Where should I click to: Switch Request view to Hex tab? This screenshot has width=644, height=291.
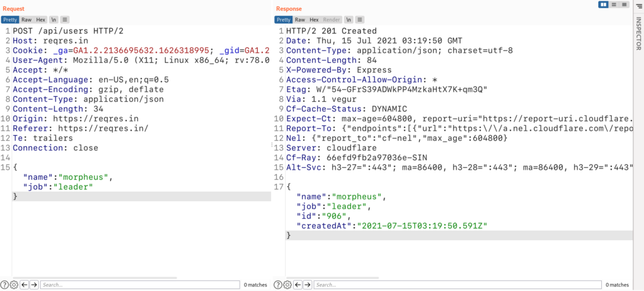click(x=41, y=19)
